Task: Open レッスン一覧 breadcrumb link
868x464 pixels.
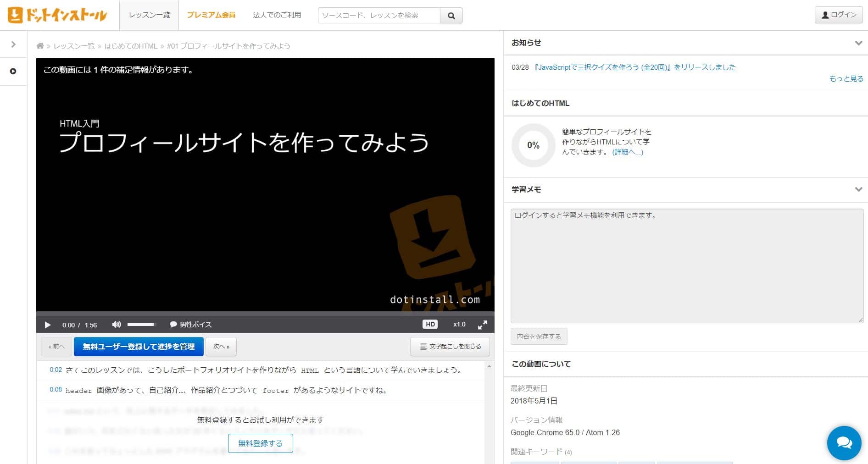Action: pos(74,46)
